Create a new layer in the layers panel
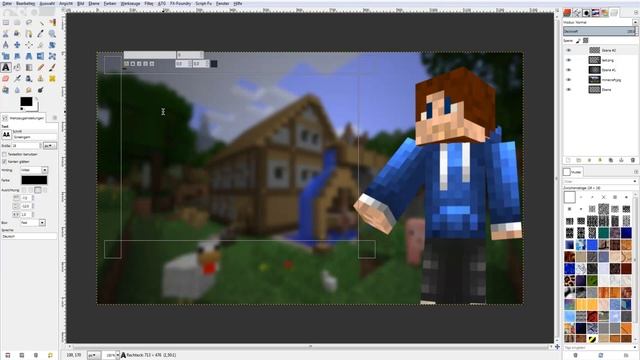This screenshot has width=640, height=360. point(567,160)
